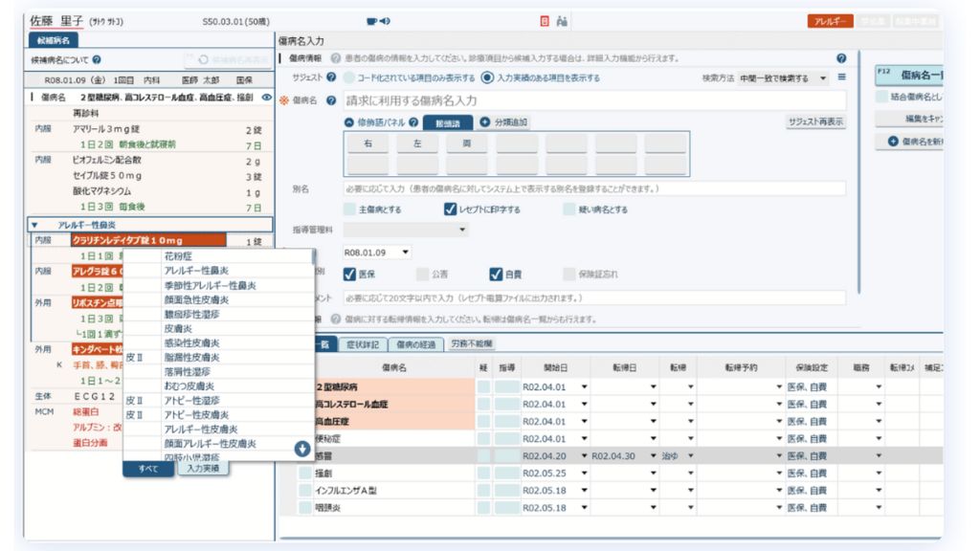Select 花粉症 from the suggestion list
980x551 pixels.
(x=177, y=256)
